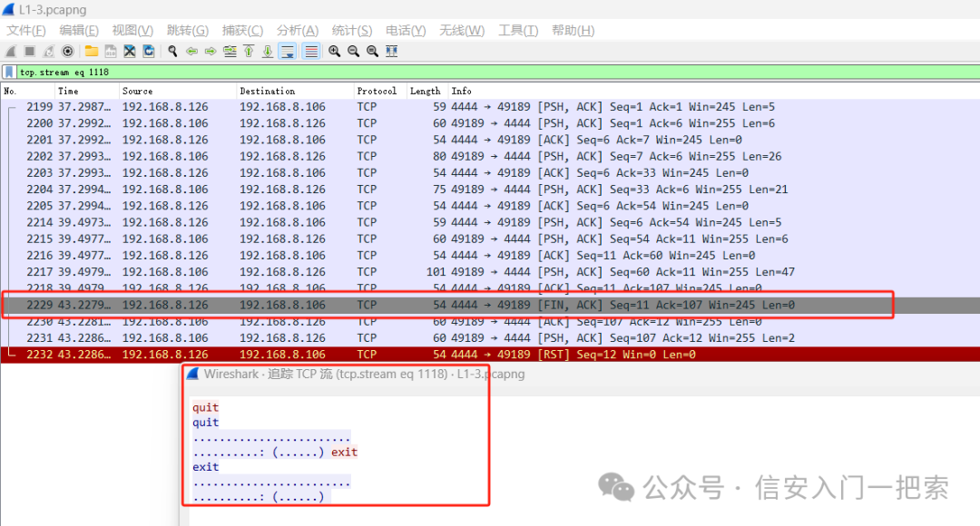
Task: Open the 统计(S) menu
Action: point(352,30)
